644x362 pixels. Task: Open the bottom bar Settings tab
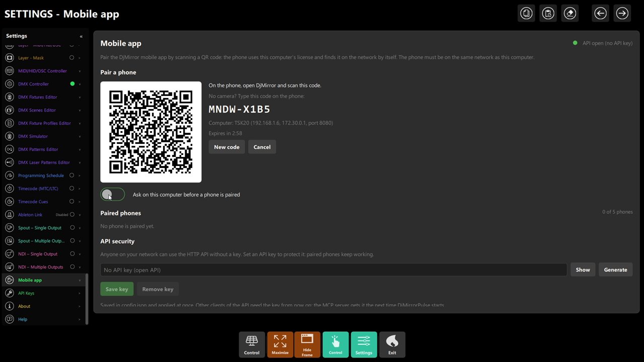pyautogui.click(x=364, y=344)
